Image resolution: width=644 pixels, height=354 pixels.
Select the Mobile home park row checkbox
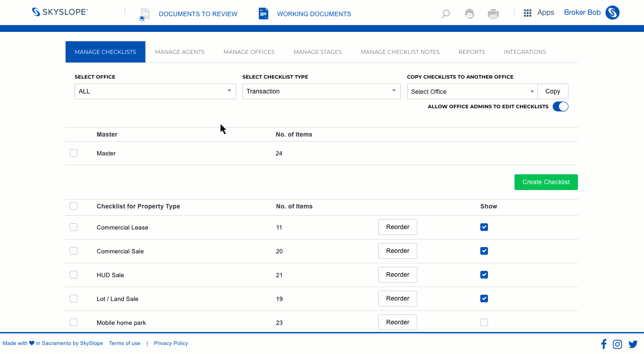[74, 323]
